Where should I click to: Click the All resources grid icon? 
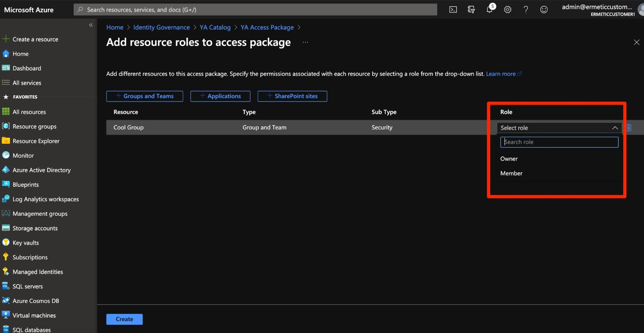[6, 111]
